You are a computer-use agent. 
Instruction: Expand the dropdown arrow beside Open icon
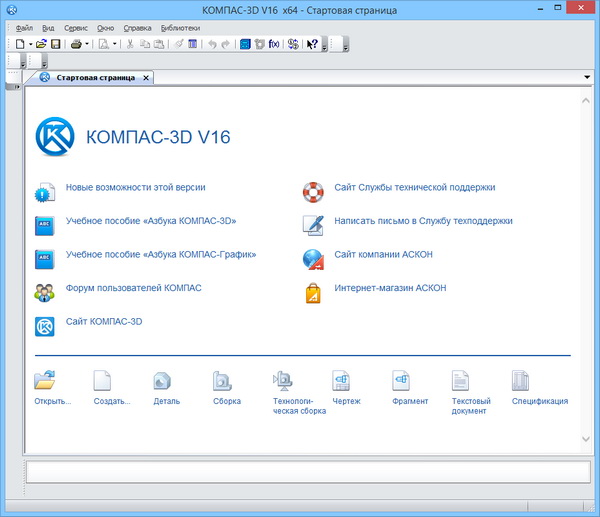click(x=30, y=44)
